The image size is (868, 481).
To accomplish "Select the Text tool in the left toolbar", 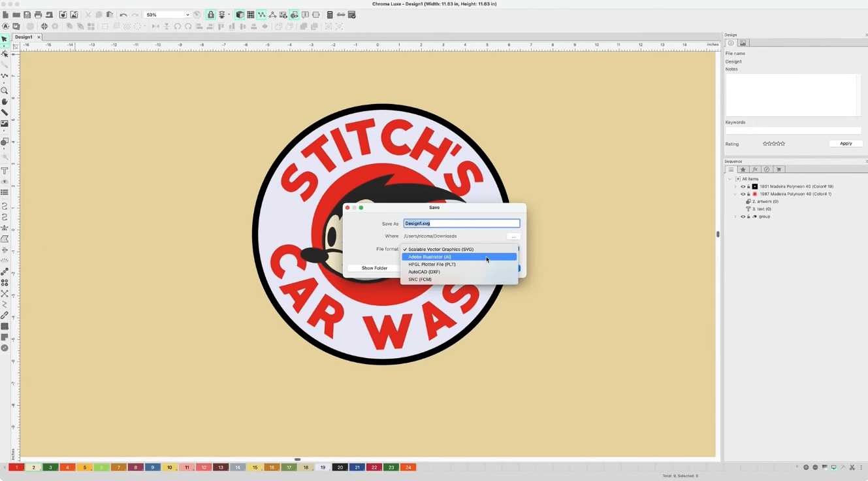I will click(x=5, y=171).
